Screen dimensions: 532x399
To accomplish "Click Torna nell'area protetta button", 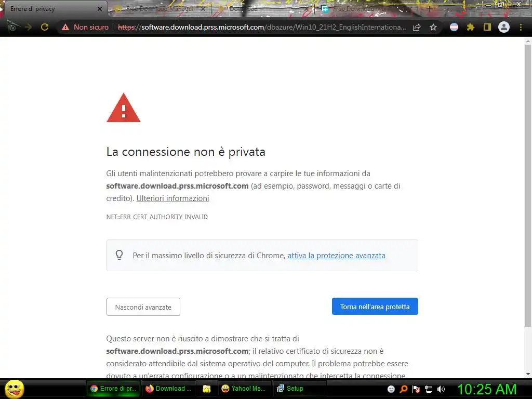I will click(375, 307).
